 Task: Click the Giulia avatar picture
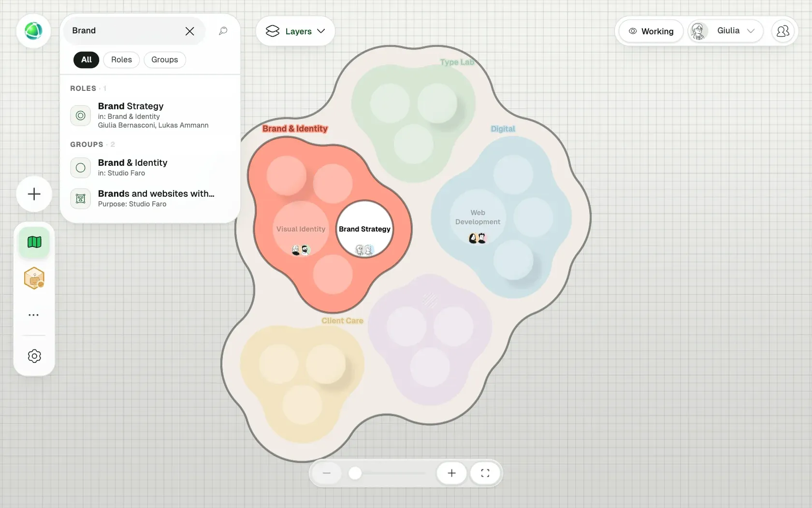pos(698,31)
